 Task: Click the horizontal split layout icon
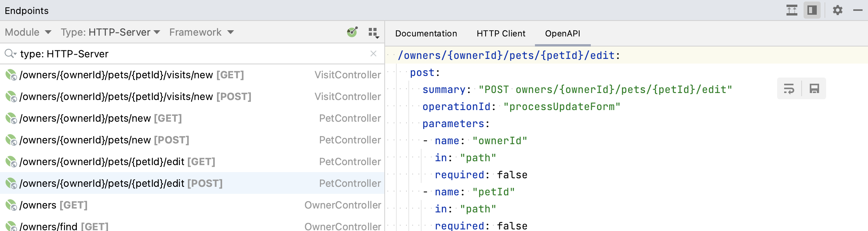[x=792, y=10]
